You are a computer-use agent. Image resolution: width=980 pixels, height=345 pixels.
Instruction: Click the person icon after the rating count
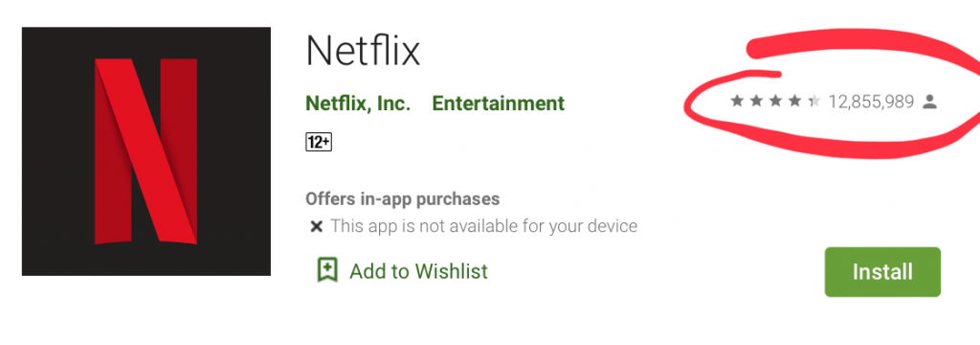point(930,101)
